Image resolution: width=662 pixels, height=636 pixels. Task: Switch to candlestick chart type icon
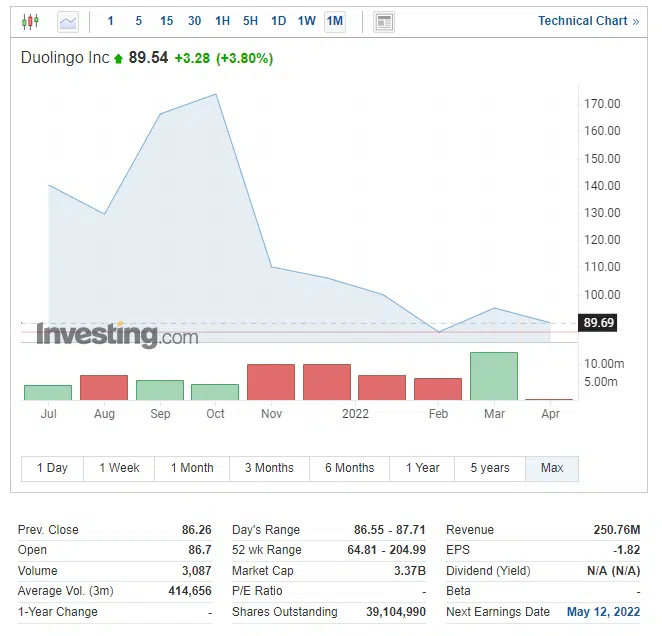tap(30, 21)
